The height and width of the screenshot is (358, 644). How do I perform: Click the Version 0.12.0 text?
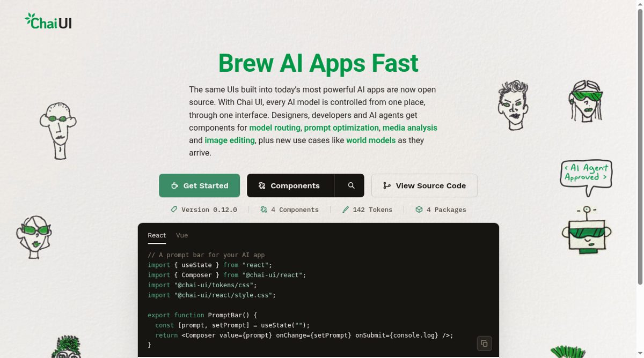(209, 210)
